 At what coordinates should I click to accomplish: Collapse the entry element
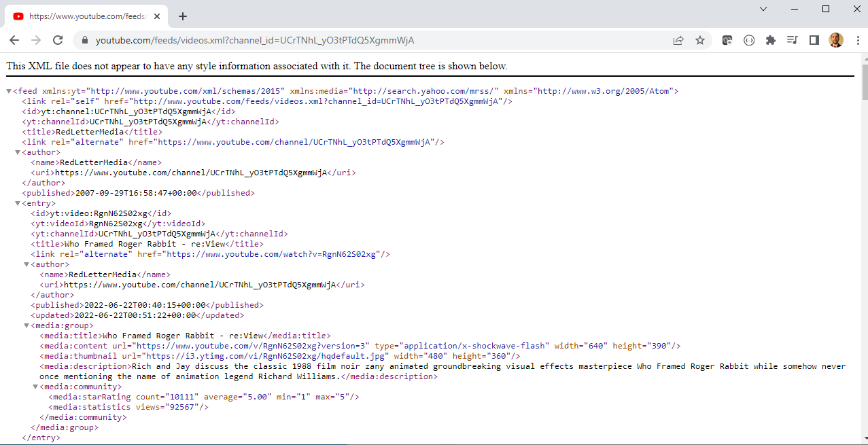tap(18, 203)
